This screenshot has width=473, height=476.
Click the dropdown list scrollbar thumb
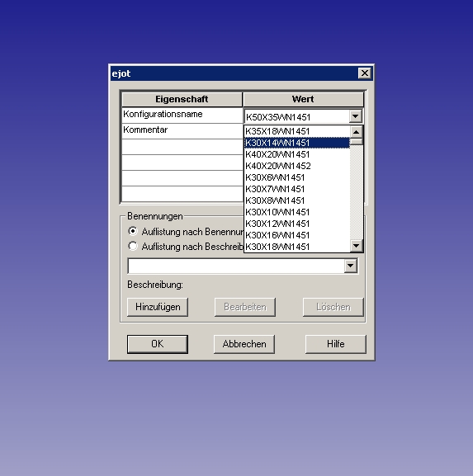click(x=357, y=141)
